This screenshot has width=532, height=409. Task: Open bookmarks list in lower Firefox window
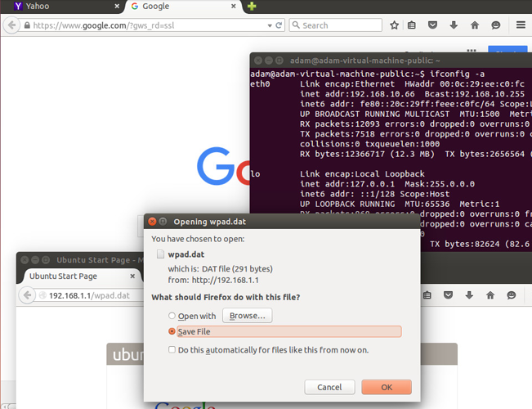coord(427,295)
